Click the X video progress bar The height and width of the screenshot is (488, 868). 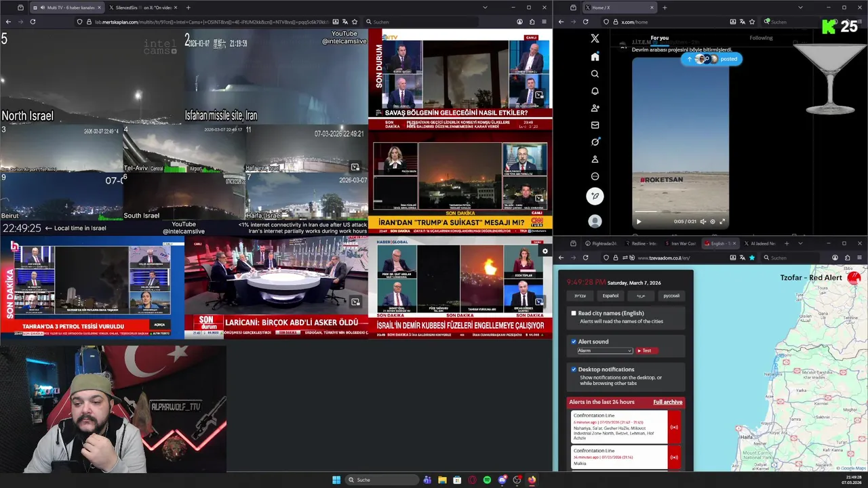(x=680, y=213)
